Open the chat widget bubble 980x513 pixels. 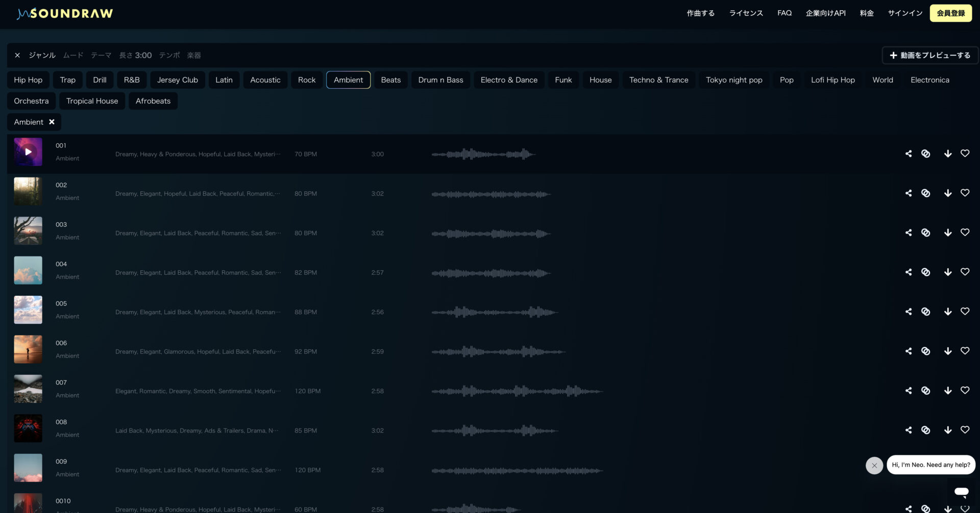click(962, 492)
